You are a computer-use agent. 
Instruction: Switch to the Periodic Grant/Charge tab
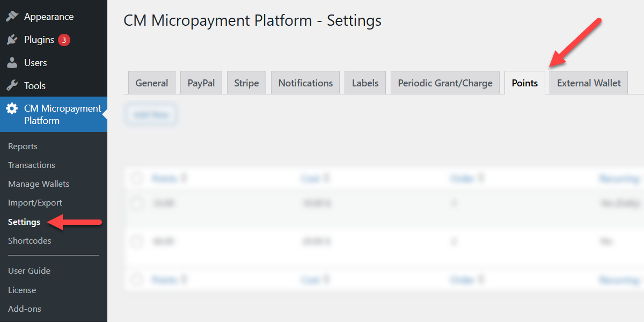click(445, 83)
